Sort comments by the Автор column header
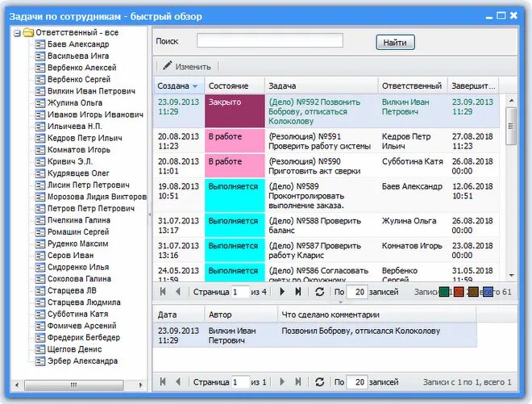 241,314
